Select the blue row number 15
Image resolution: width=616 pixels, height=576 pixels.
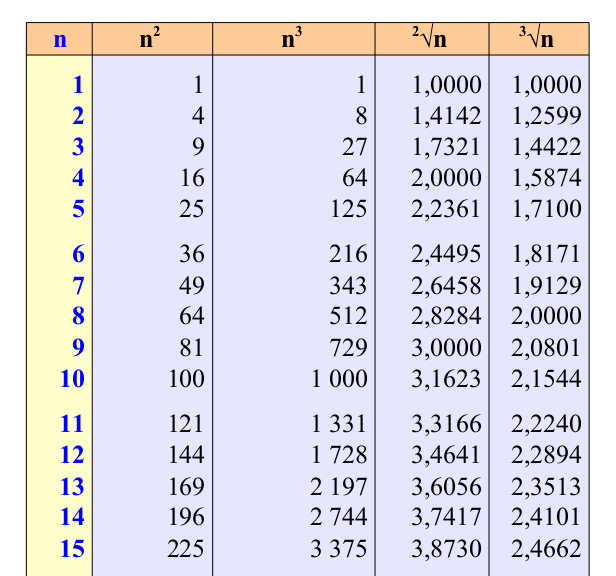(72, 549)
